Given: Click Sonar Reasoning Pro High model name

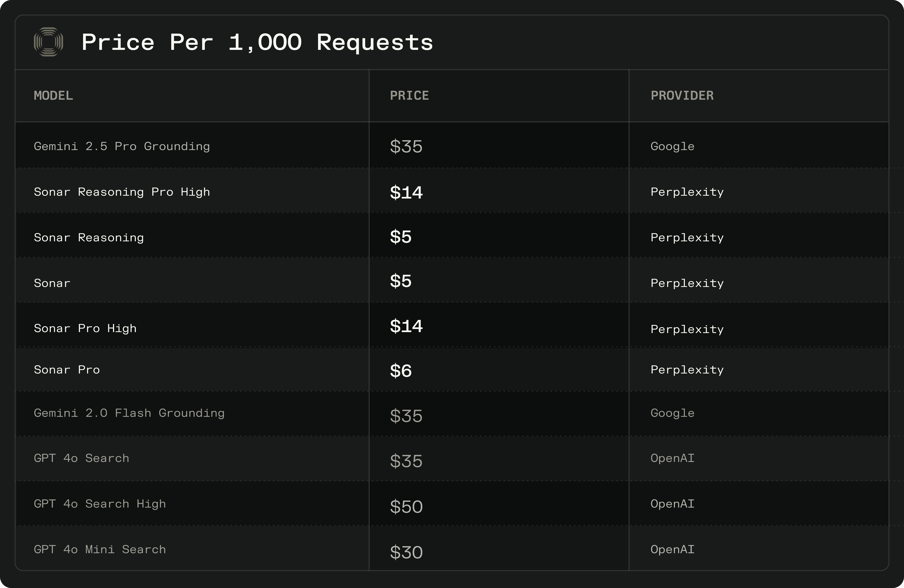Looking at the screenshot, I should pos(122,192).
